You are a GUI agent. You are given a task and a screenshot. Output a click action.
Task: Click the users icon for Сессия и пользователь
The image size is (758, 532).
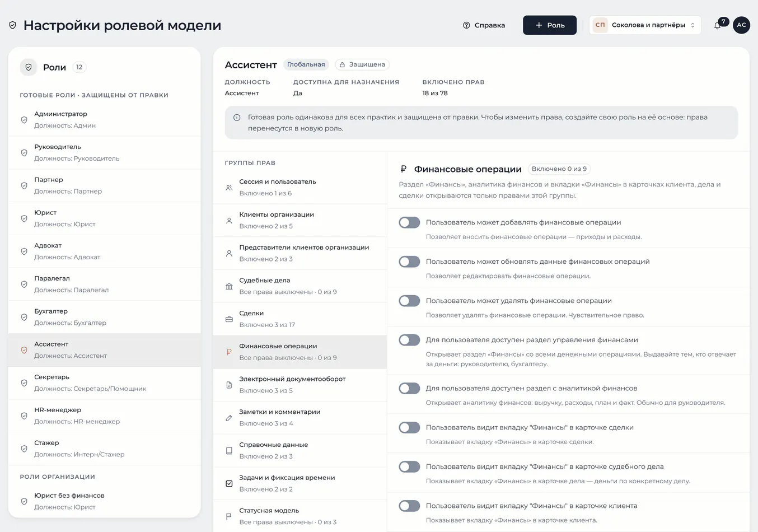(229, 188)
